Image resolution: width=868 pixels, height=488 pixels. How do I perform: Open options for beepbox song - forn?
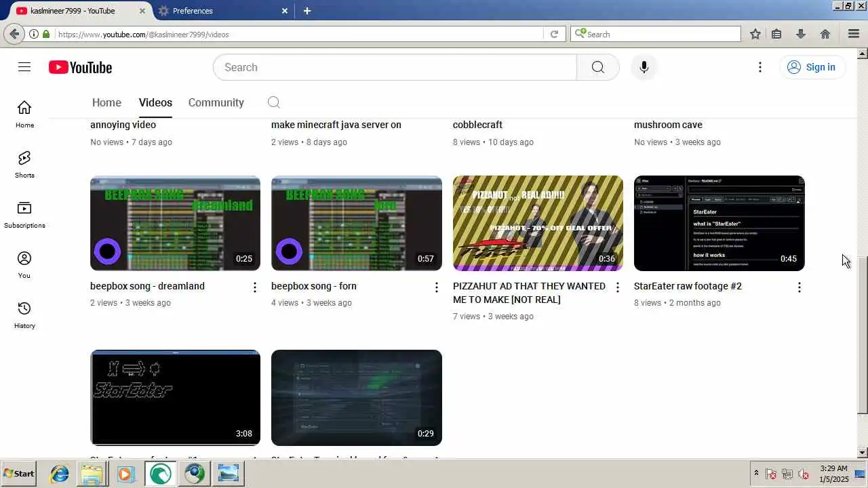[x=437, y=287]
